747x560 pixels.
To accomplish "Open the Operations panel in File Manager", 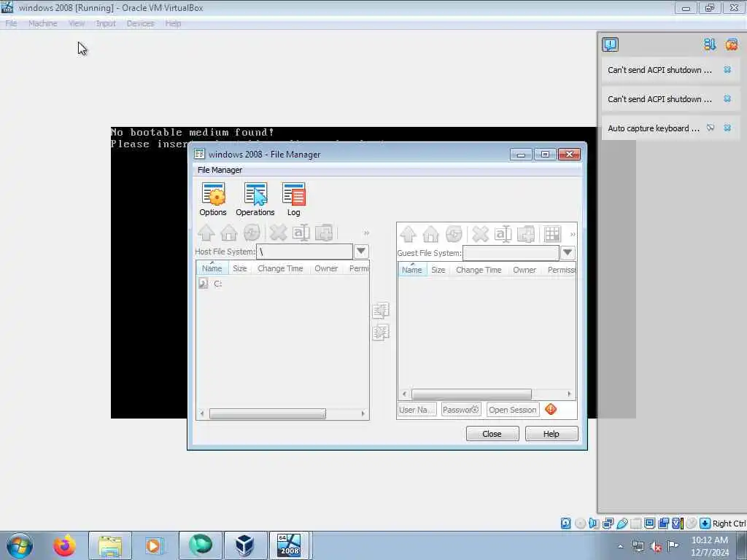I will [x=255, y=200].
